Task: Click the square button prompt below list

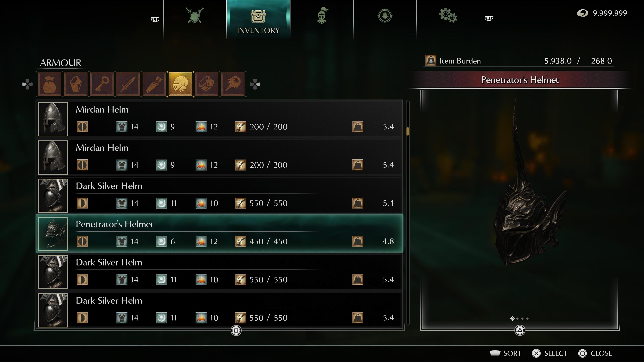Action: [236, 330]
